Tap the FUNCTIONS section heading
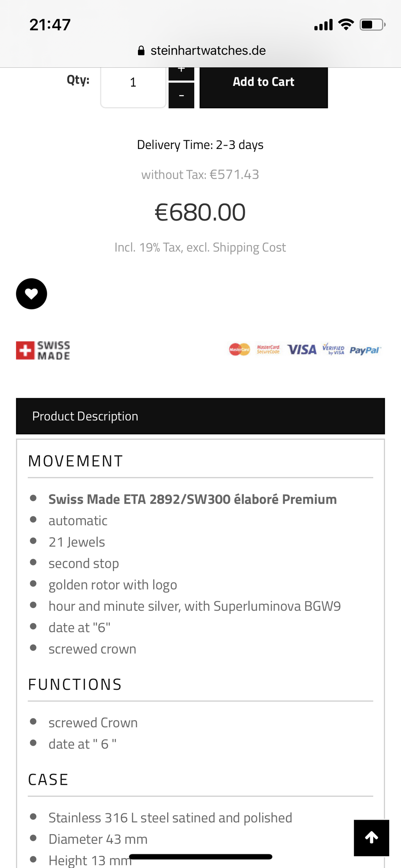 click(x=75, y=684)
